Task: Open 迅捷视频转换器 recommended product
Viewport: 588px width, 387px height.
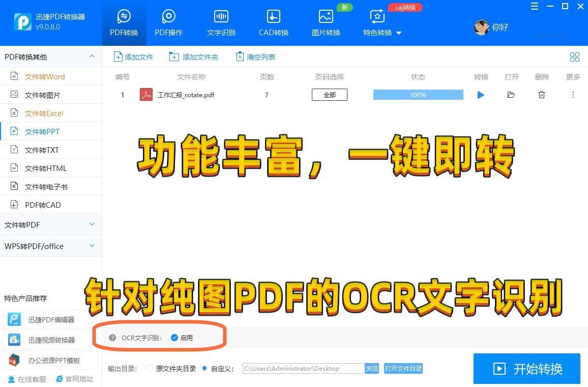Action: [51, 340]
